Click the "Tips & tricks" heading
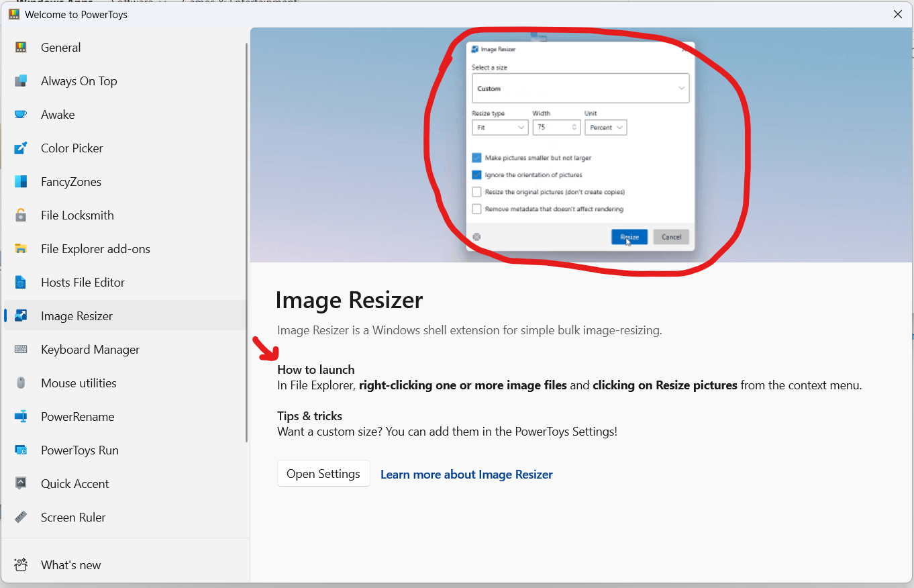 (x=310, y=416)
